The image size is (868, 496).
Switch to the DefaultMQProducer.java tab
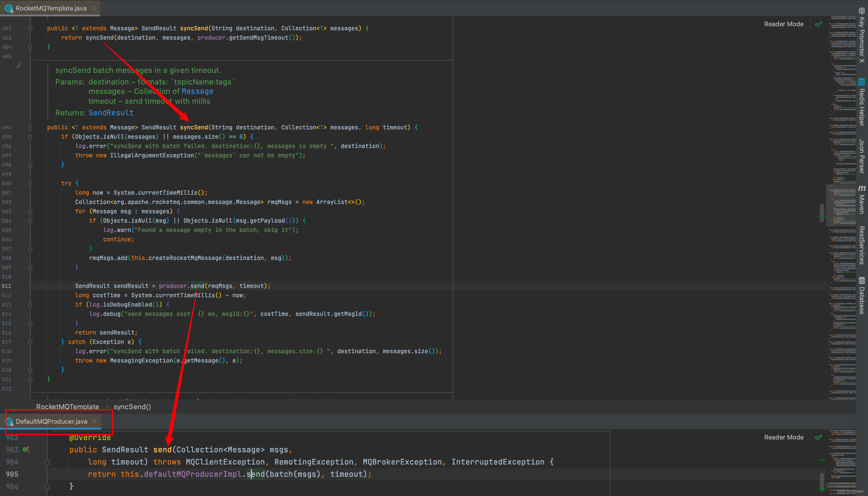coord(51,422)
